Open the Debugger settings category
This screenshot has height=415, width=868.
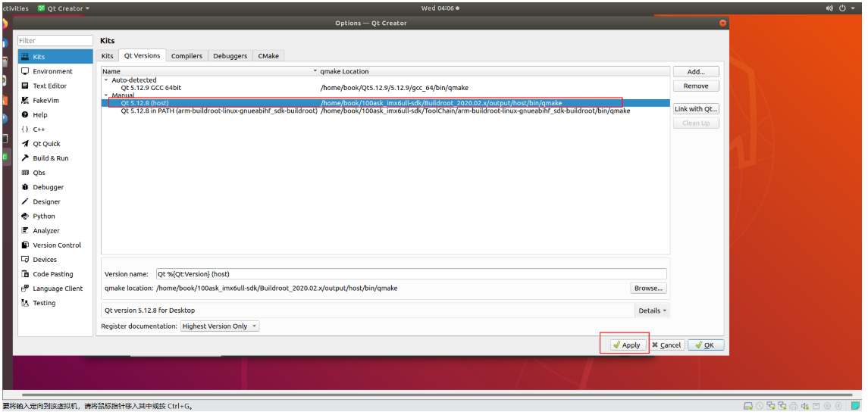(x=55, y=187)
